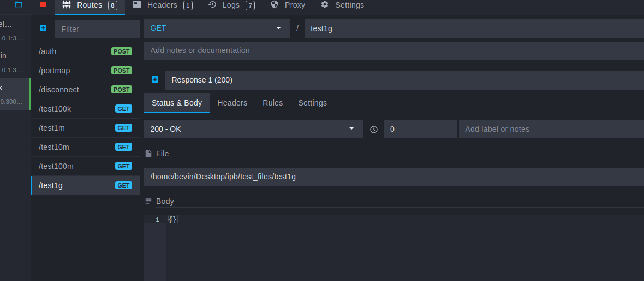Open the GET method dropdown
The image size is (644, 281).
coord(217,28)
